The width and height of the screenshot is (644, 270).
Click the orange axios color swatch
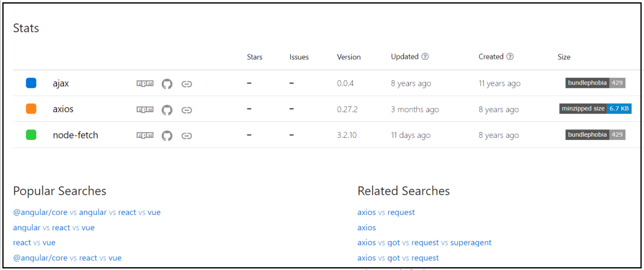click(31, 109)
